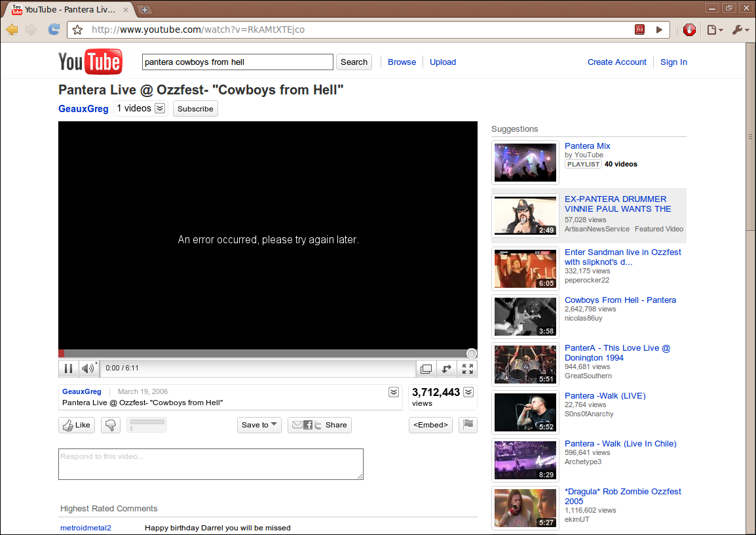Click the go arrow in the address bar

click(659, 30)
